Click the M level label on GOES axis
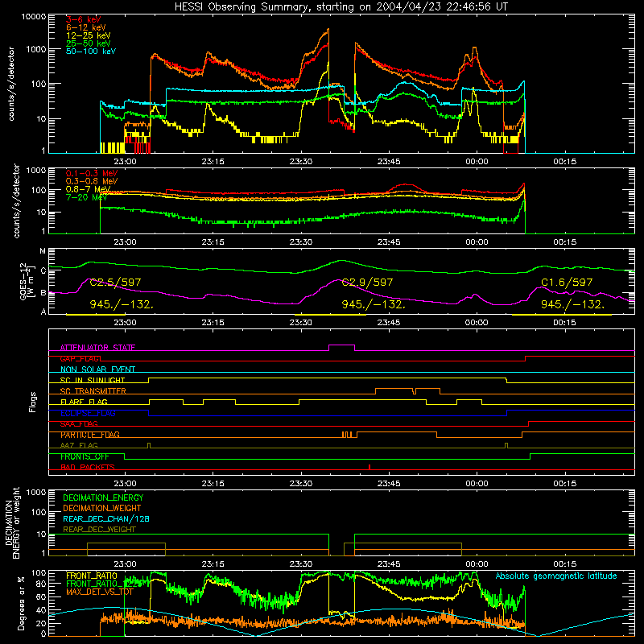644x644 pixels. coord(43,251)
